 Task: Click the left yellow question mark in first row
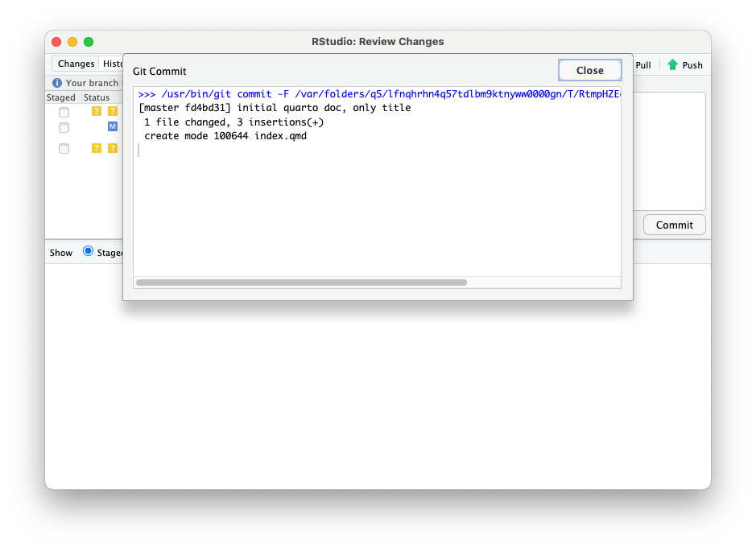[x=97, y=111]
